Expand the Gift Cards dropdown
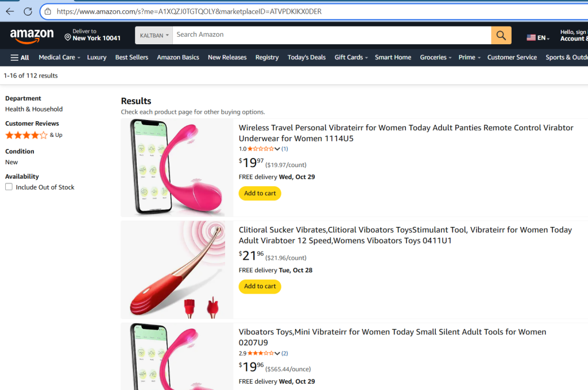 click(x=351, y=57)
